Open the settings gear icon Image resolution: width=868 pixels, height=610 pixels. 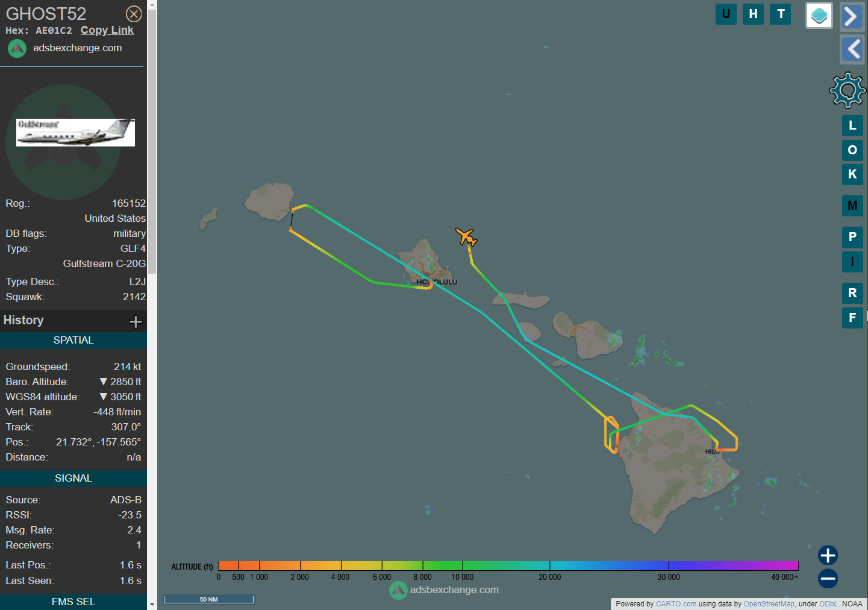point(848,90)
